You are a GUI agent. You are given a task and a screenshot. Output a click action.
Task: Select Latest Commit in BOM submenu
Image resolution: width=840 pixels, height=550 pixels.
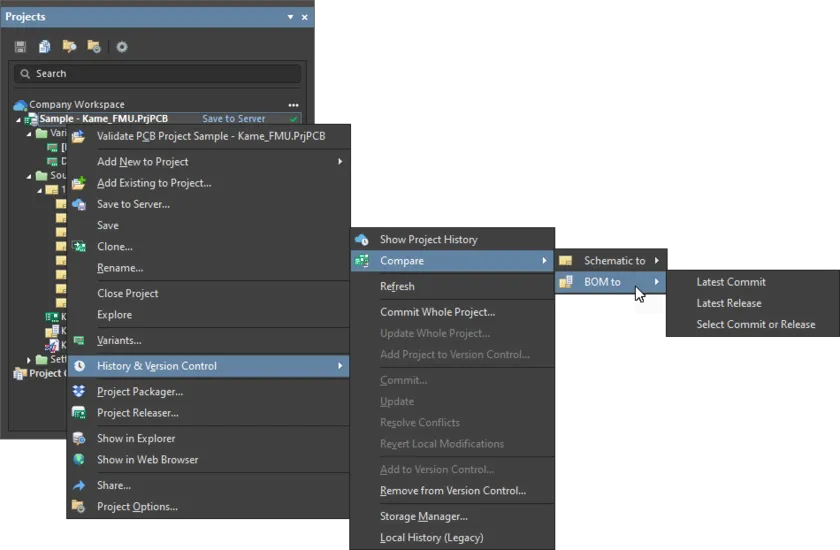731,282
